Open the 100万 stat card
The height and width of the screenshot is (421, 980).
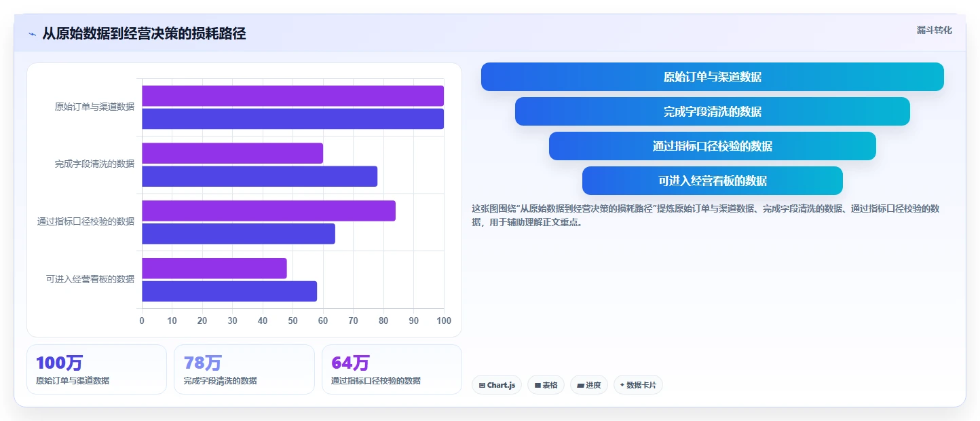[x=96, y=369]
